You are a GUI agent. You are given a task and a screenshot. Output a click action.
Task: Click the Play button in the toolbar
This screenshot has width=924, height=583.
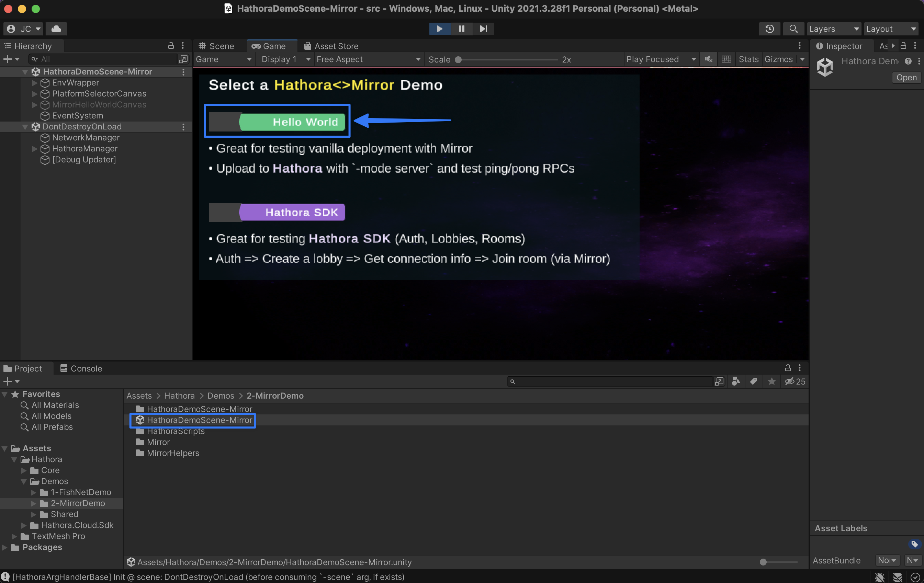coord(440,29)
